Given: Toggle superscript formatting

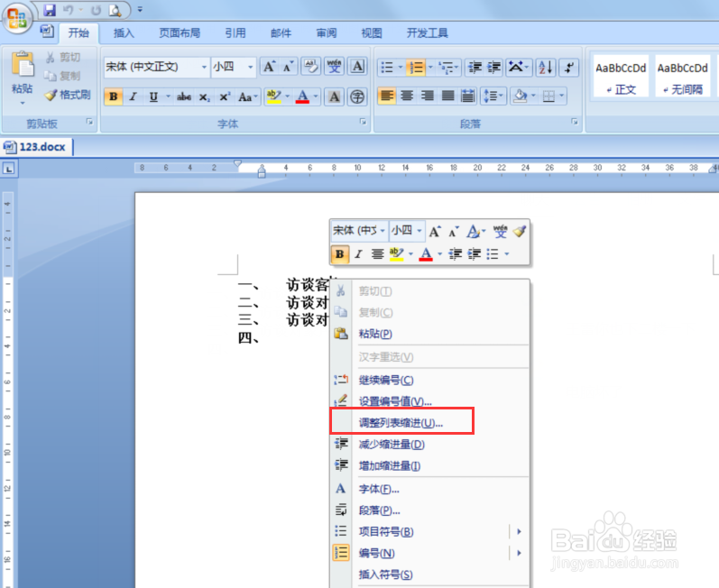Looking at the screenshot, I should coord(225,96).
